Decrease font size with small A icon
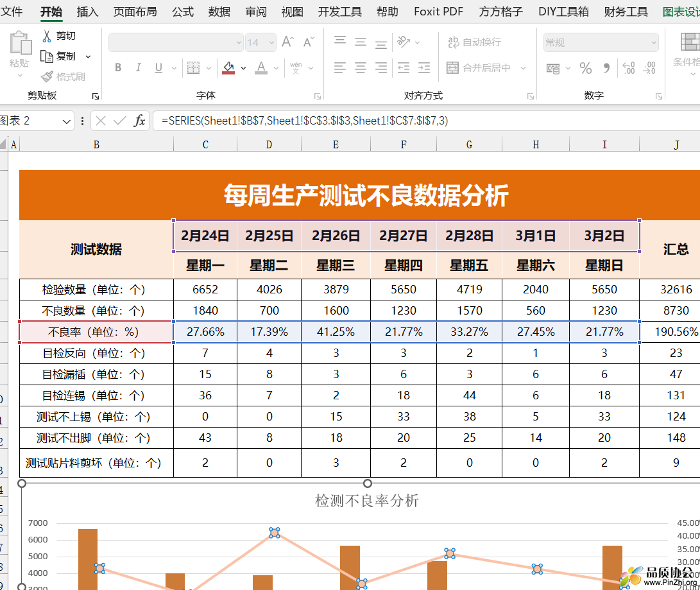The width and height of the screenshot is (700, 590). click(x=309, y=42)
